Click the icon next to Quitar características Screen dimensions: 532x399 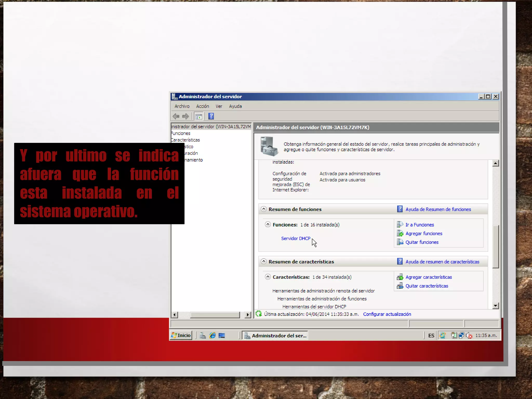pyautogui.click(x=400, y=286)
